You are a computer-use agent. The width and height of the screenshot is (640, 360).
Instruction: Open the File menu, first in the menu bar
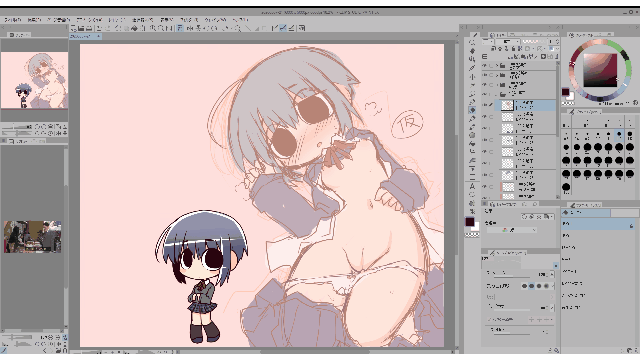click(12, 20)
